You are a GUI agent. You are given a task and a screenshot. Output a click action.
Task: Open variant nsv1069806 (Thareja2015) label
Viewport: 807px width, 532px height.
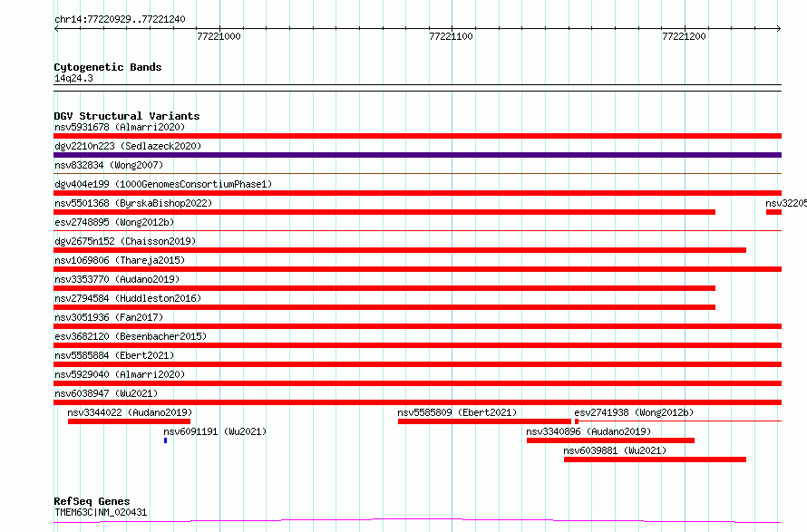(x=120, y=260)
